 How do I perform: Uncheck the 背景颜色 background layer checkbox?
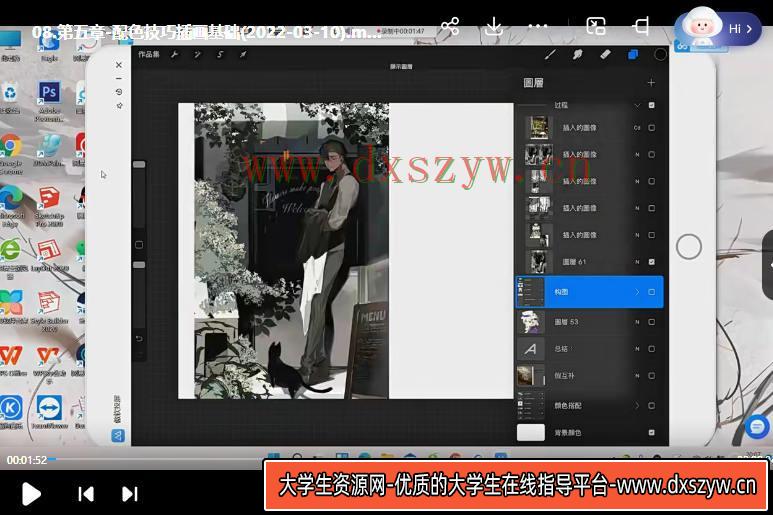(651, 432)
